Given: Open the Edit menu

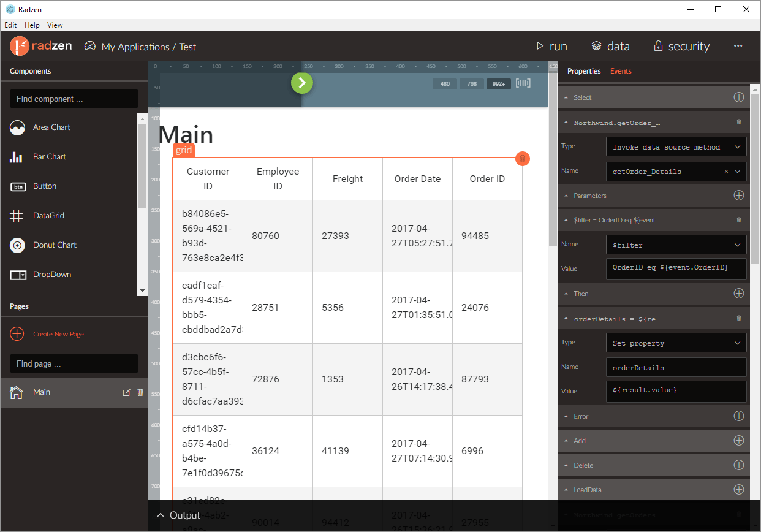Looking at the screenshot, I should [x=10, y=25].
